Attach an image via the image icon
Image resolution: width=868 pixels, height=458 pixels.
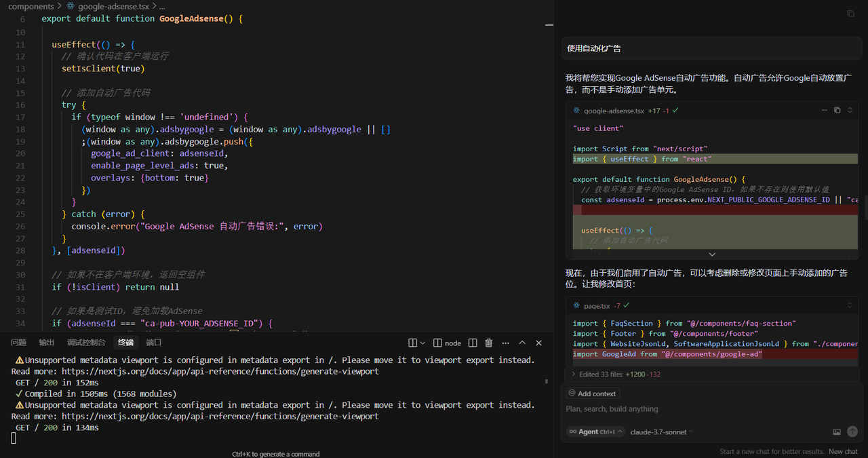(x=837, y=432)
